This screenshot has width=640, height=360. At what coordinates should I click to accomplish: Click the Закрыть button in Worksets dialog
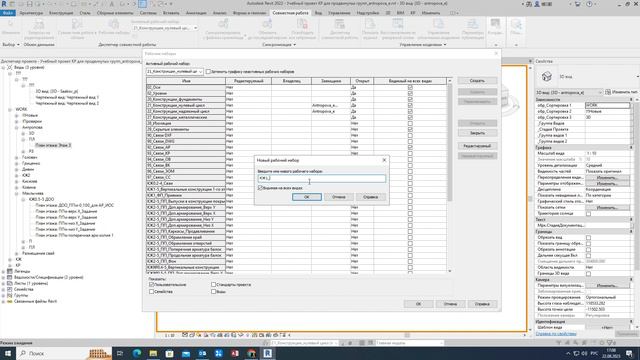477,133
